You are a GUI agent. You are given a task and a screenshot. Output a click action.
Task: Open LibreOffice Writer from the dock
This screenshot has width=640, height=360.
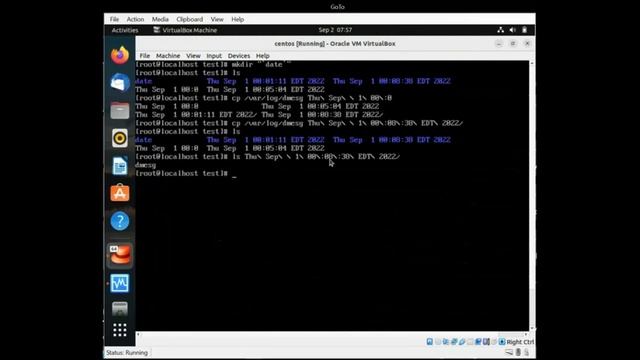(120, 166)
